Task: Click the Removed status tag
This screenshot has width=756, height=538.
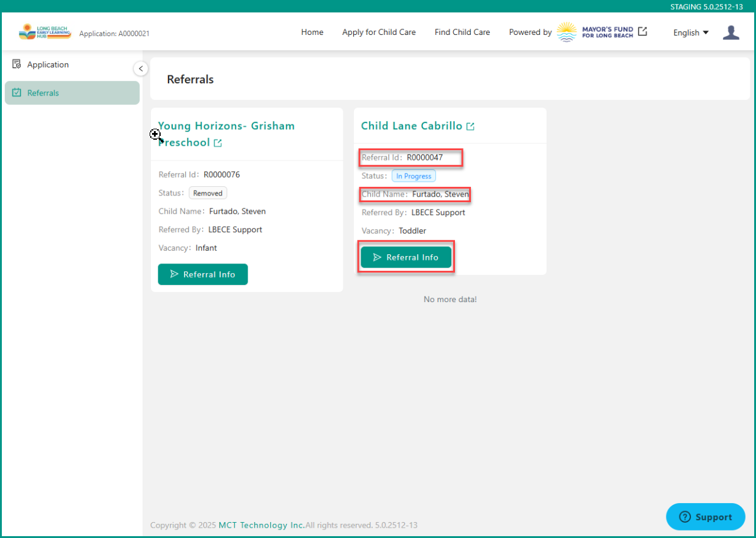Action: pos(208,193)
